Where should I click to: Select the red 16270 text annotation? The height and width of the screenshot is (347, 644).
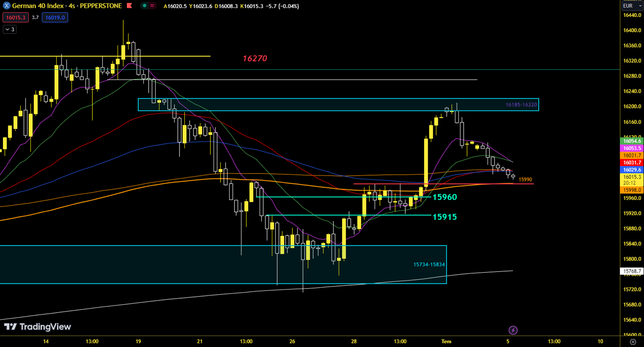pos(255,58)
